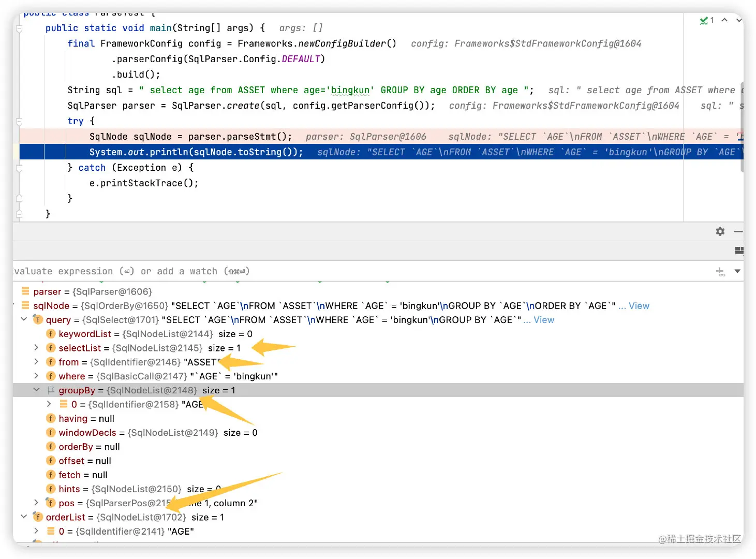Viewport: 756px width, 559px height.
Task: Click the inspection checkmark indicator
Action: (703, 20)
